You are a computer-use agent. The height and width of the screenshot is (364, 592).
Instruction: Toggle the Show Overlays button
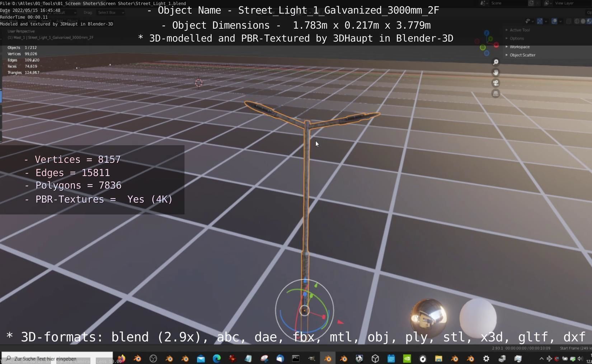click(554, 21)
